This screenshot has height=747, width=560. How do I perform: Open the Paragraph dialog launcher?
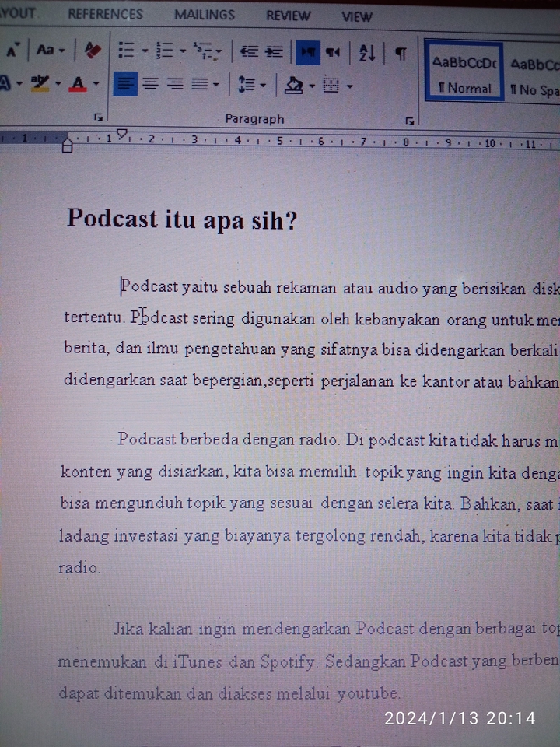pyautogui.click(x=410, y=121)
